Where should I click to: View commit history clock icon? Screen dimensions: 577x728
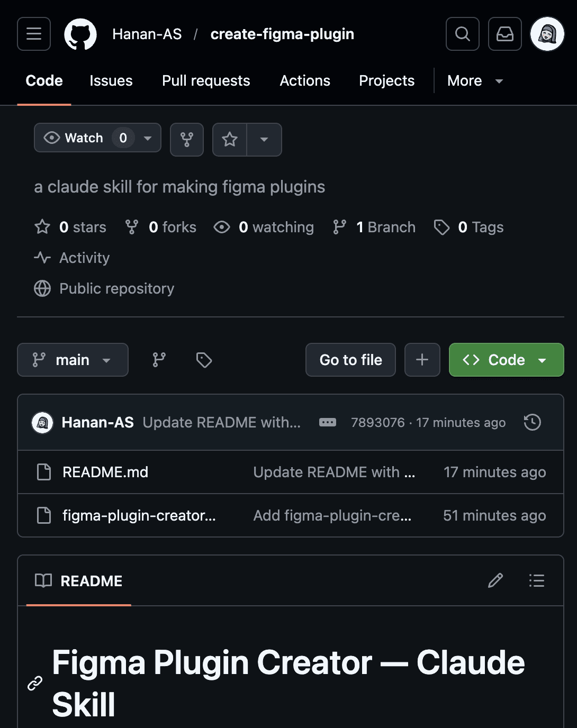click(533, 422)
